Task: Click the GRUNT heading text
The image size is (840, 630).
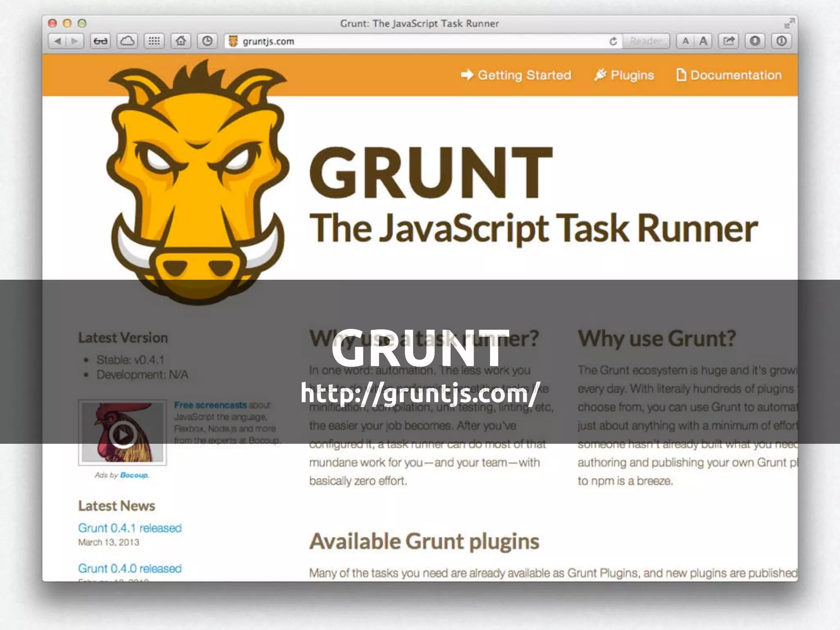Action: click(431, 173)
